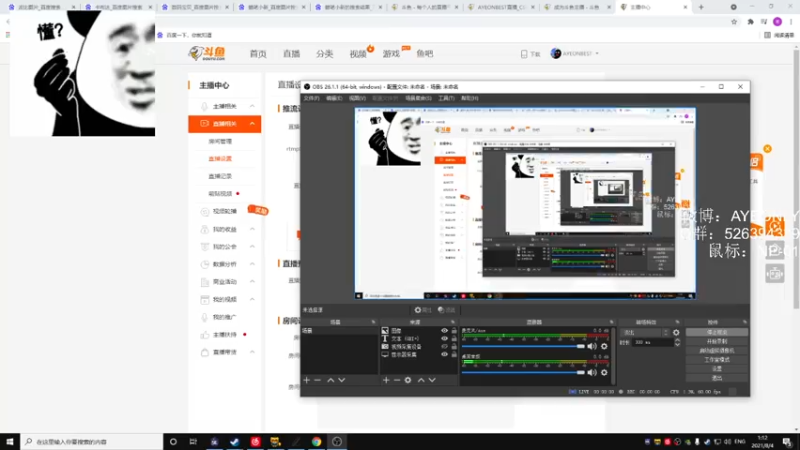Expand the 我的公会 sidebar section

(x=253, y=246)
